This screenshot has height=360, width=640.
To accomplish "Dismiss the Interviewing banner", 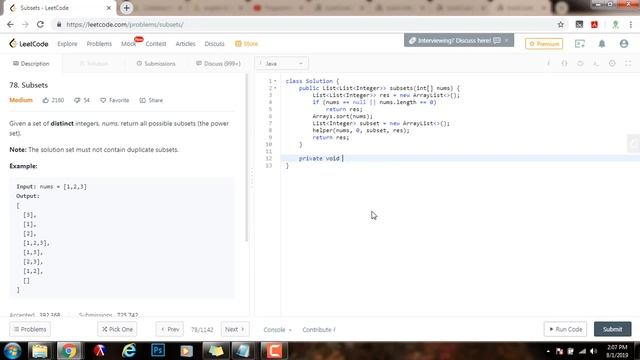I will tap(507, 40).
